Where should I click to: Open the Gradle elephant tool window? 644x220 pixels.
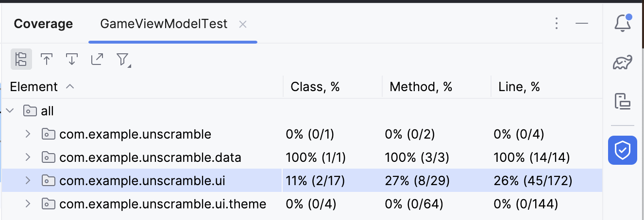pyautogui.click(x=623, y=62)
